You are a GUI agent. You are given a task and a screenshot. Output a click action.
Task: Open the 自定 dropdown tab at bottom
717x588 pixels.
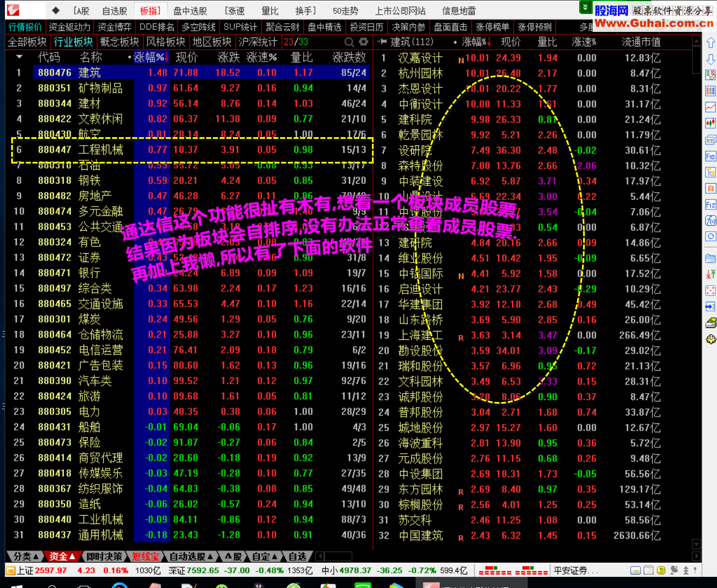tap(264, 557)
